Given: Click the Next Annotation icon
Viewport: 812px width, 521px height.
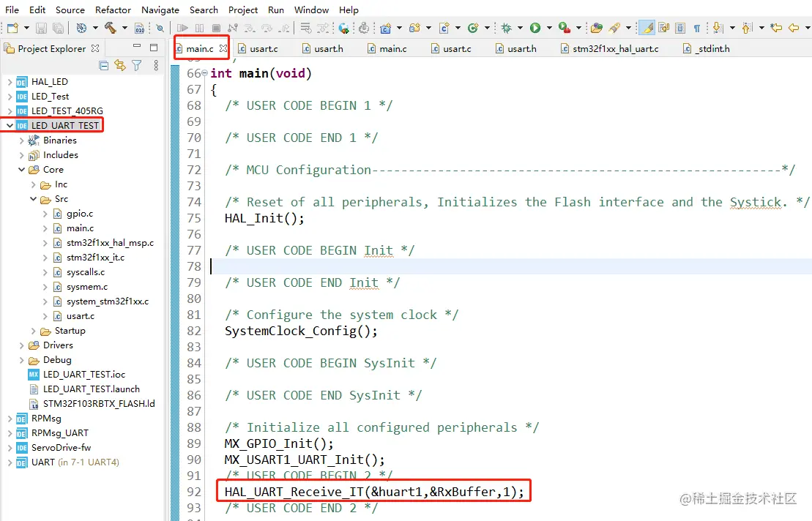Looking at the screenshot, I should pyautogui.click(x=718, y=28).
